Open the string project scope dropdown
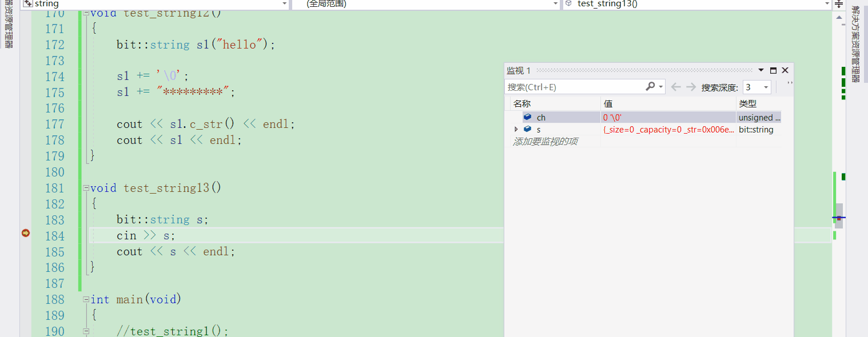 coord(284,3)
